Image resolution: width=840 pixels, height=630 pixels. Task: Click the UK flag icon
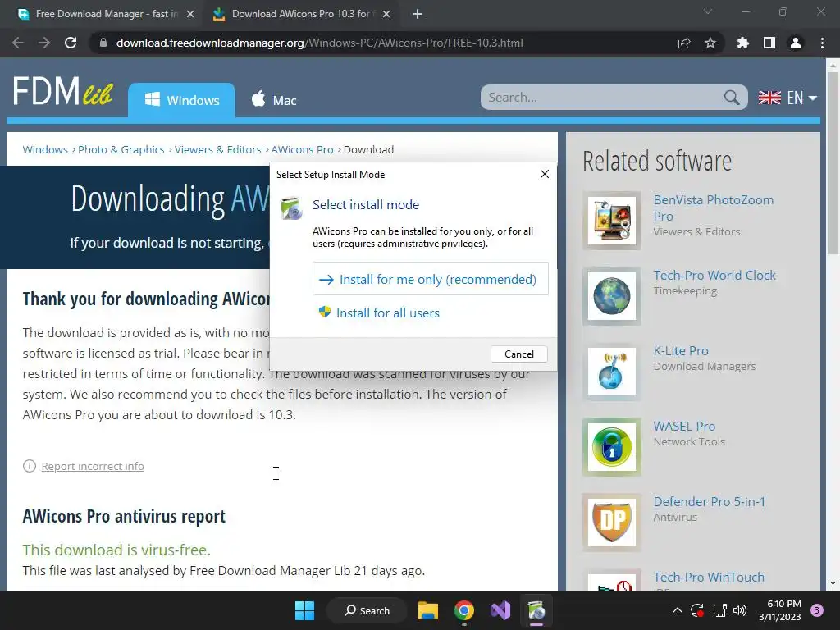(769, 98)
